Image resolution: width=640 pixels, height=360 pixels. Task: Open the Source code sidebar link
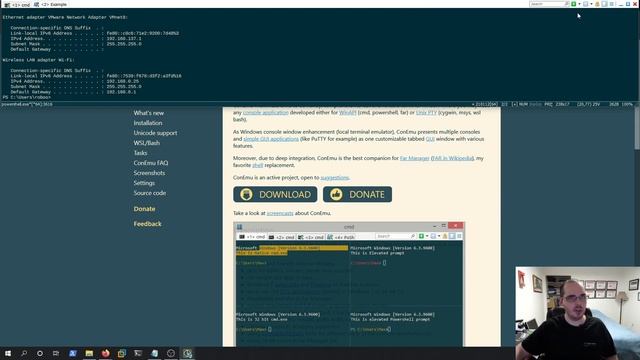150,193
